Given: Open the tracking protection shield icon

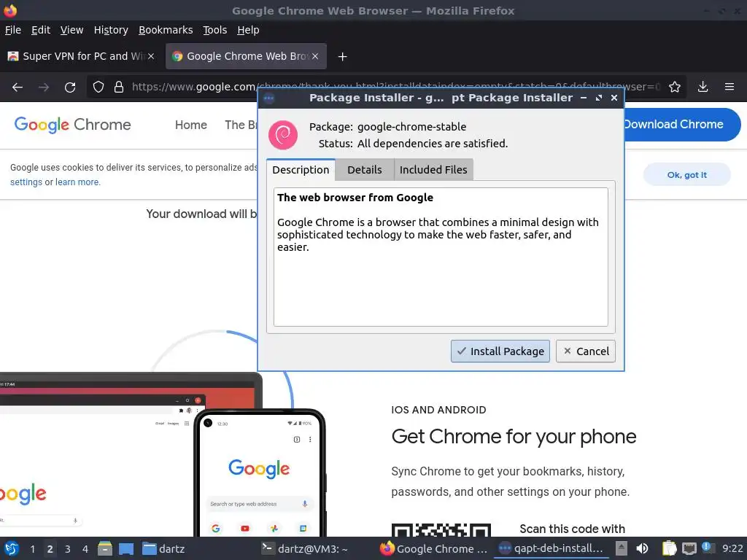Looking at the screenshot, I should 98,87.
